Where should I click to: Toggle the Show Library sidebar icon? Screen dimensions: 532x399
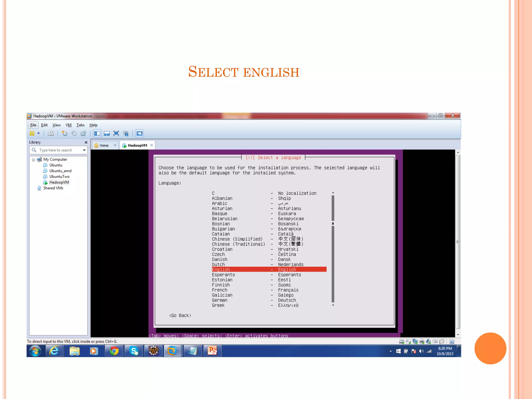(97, 133)
